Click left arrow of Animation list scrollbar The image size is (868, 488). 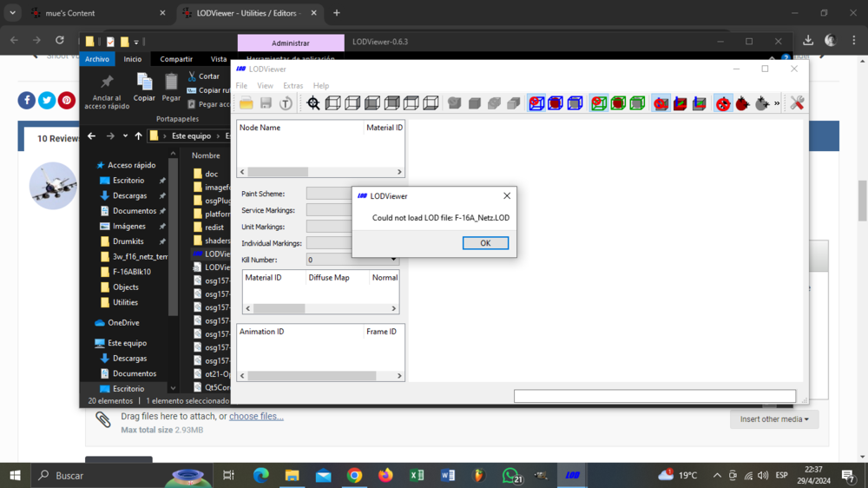[x=242, y=376]
